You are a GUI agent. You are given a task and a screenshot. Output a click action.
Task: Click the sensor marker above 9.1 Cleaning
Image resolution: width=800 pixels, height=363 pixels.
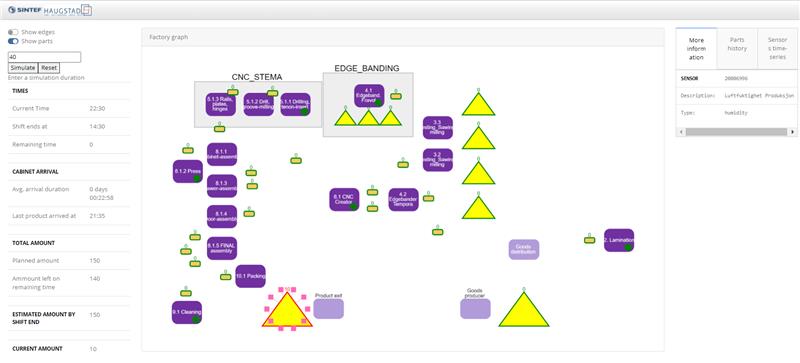[186, 293]
